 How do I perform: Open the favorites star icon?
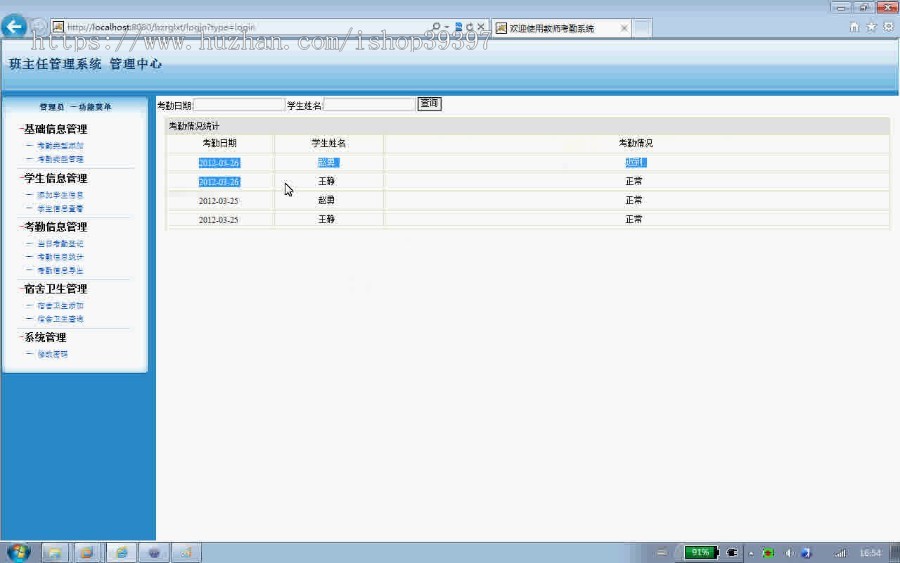pos(871,27)
